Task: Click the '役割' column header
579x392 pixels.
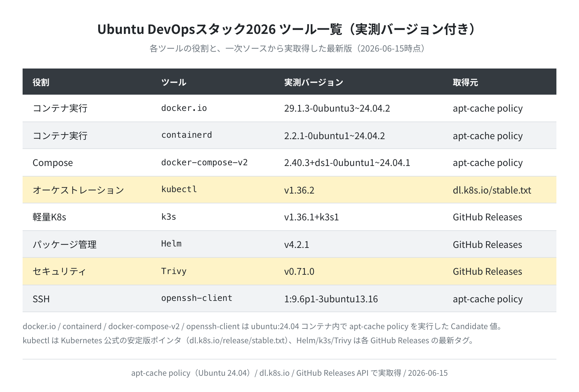Action: click(41, 82)
